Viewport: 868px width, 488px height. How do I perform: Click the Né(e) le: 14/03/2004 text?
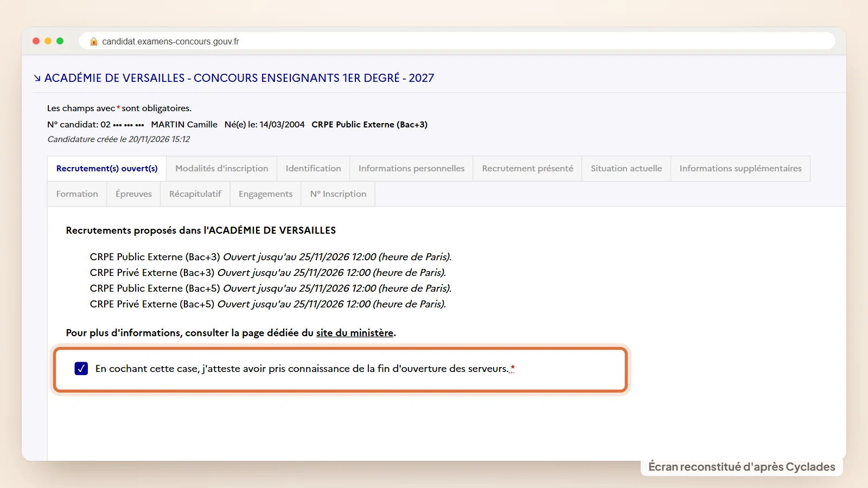click(265, 125)
